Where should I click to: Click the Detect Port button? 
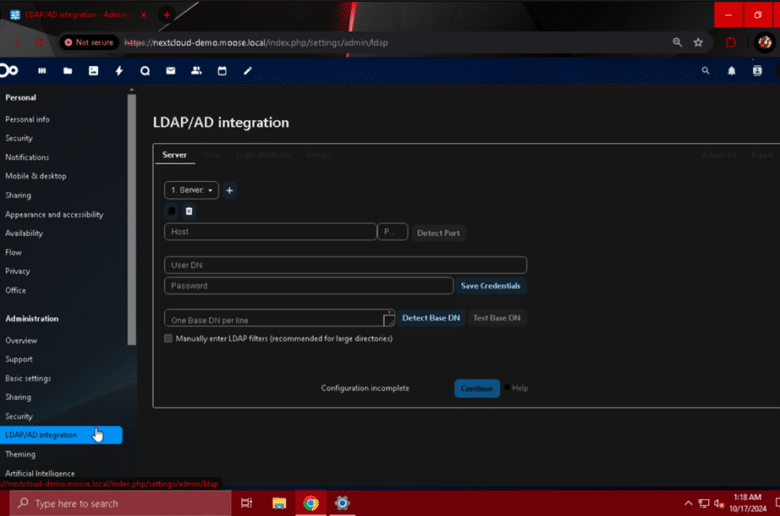[x=438, y=233]
